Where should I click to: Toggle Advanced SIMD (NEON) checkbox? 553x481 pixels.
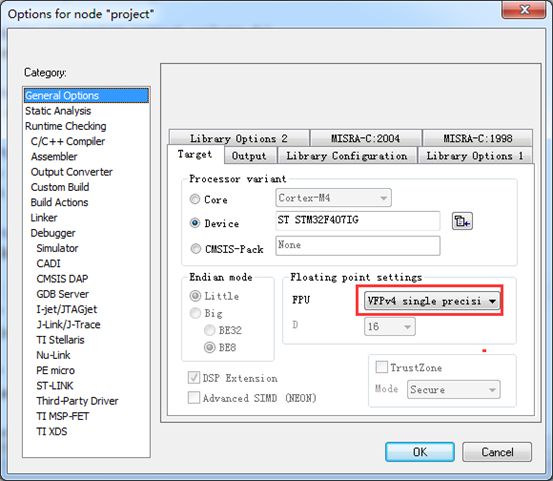tap(194, 398)
